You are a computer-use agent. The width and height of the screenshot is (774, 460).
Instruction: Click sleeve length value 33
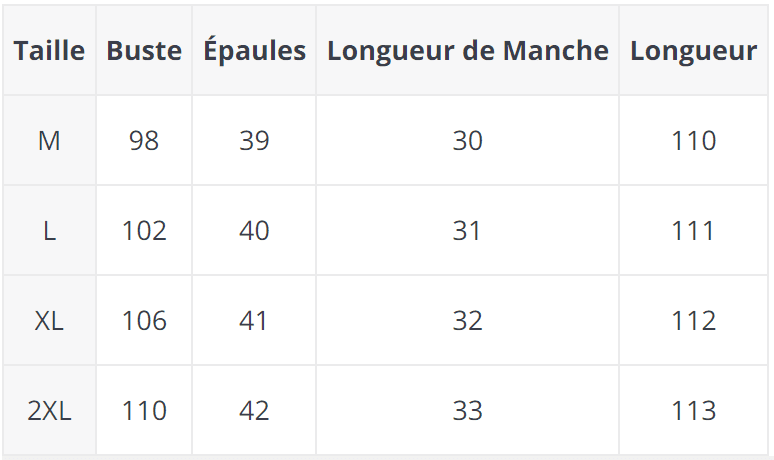pyautogui.click(x=468, y=411)
